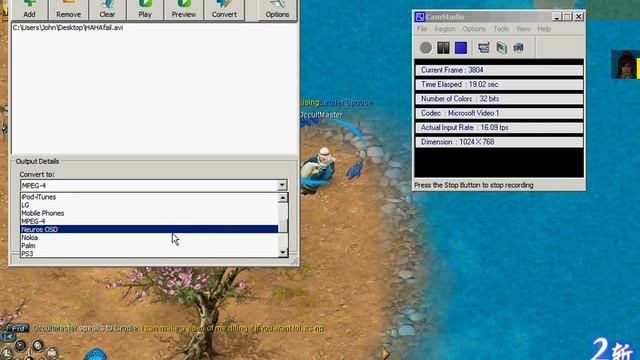This screenshot has width=640, height=360.
Task: Open the CamStudio Help menu
Action: pyautogui.click(x=544, y=29)
